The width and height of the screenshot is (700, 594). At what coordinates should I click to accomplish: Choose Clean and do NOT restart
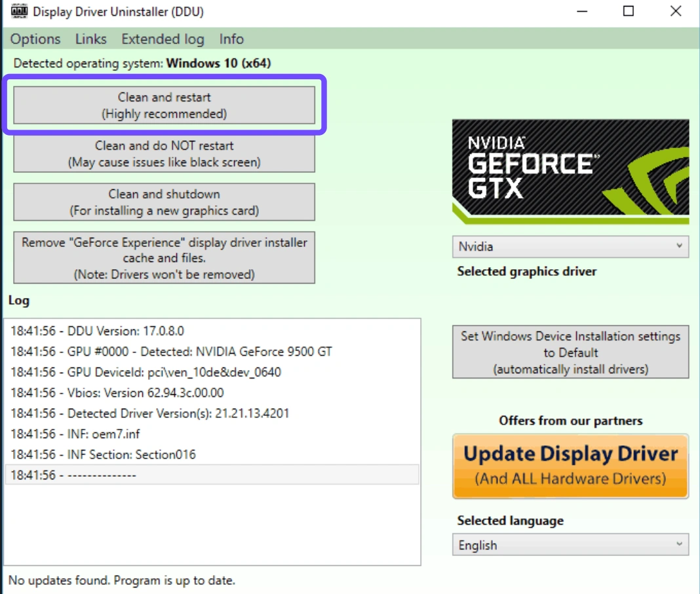[164, 154]
